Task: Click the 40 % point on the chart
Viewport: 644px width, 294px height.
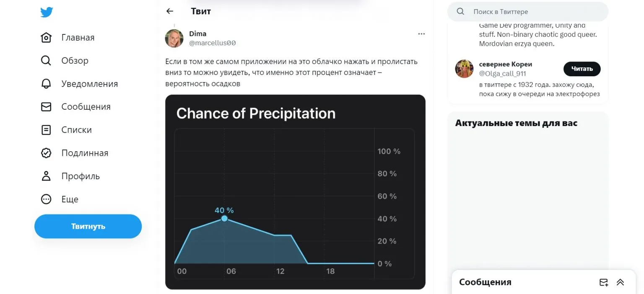Action: click(x=224, y=218)
